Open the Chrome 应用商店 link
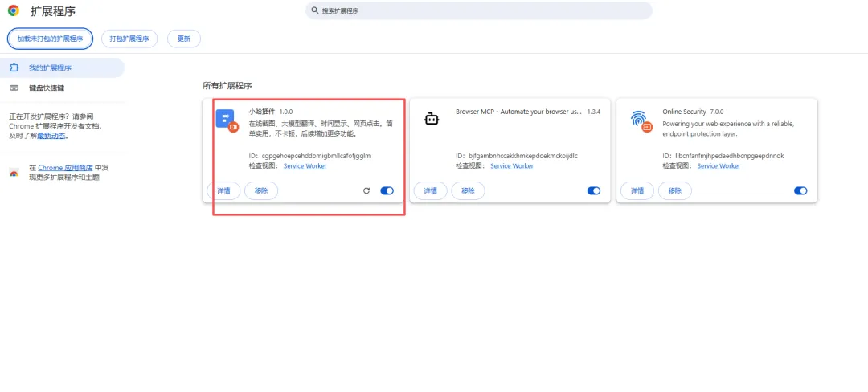The width and height of the screenshot is (868, 392). click(x=65, y=168)
